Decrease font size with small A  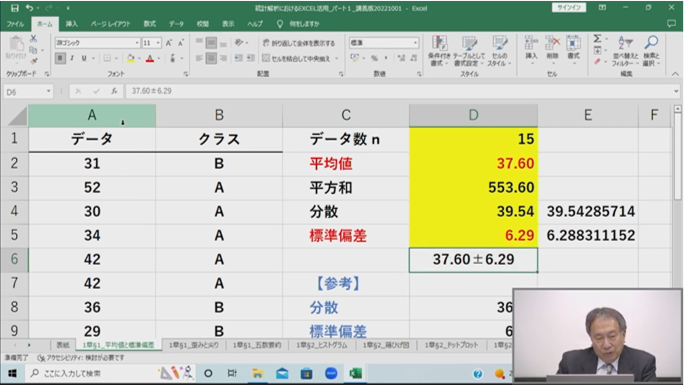[181, 43]
